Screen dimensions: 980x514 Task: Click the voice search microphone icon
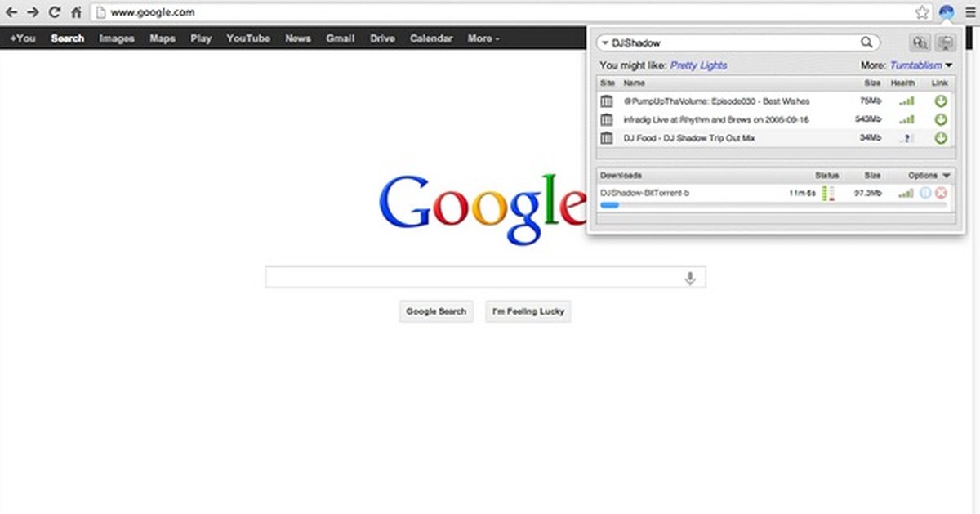coord(690,276)
